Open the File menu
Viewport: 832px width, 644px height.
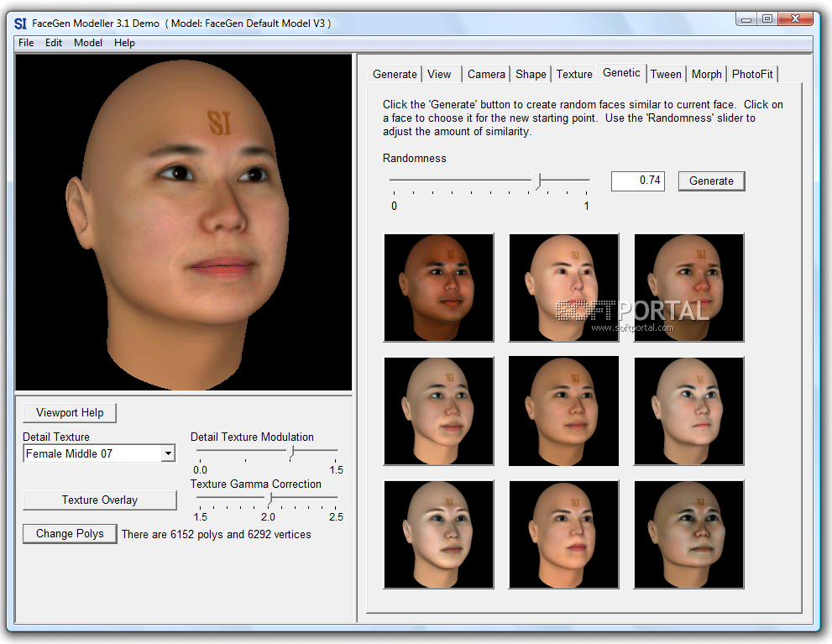26,43
